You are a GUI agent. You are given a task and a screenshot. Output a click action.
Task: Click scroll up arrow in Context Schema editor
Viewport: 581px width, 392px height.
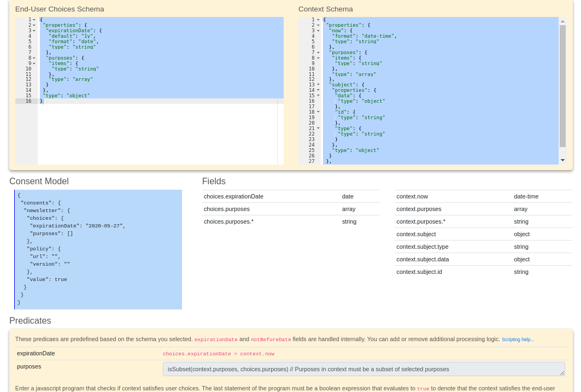tap(562, 21)
